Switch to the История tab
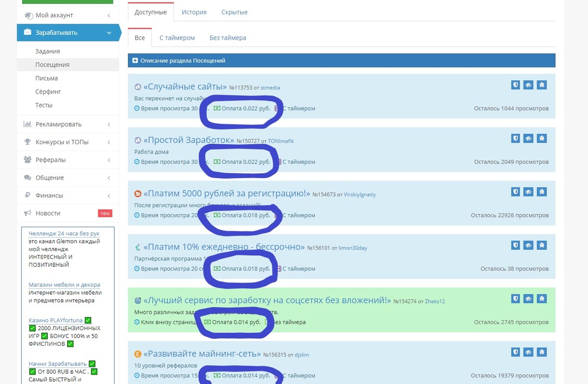The height and width of the screenshot is (384, 588). [194, 12]
